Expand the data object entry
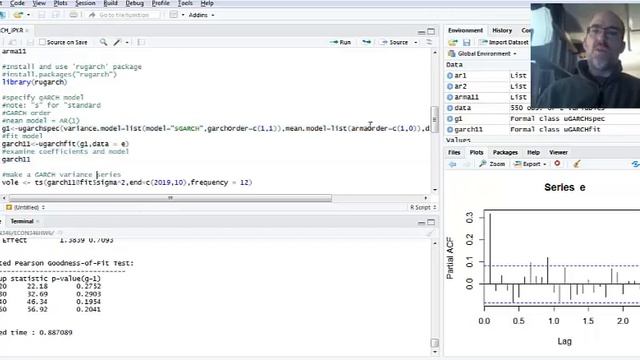This screenshot has width=640, height=360. 450,108
